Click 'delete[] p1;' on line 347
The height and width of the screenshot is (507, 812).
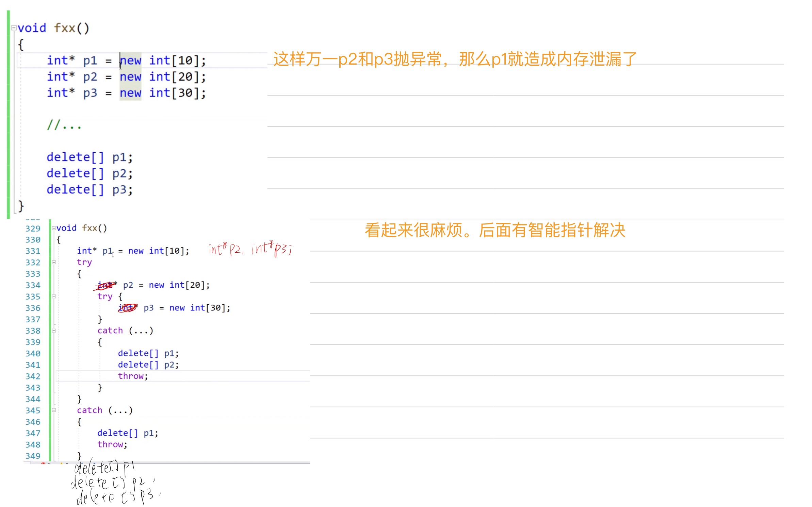coord(128,433)
